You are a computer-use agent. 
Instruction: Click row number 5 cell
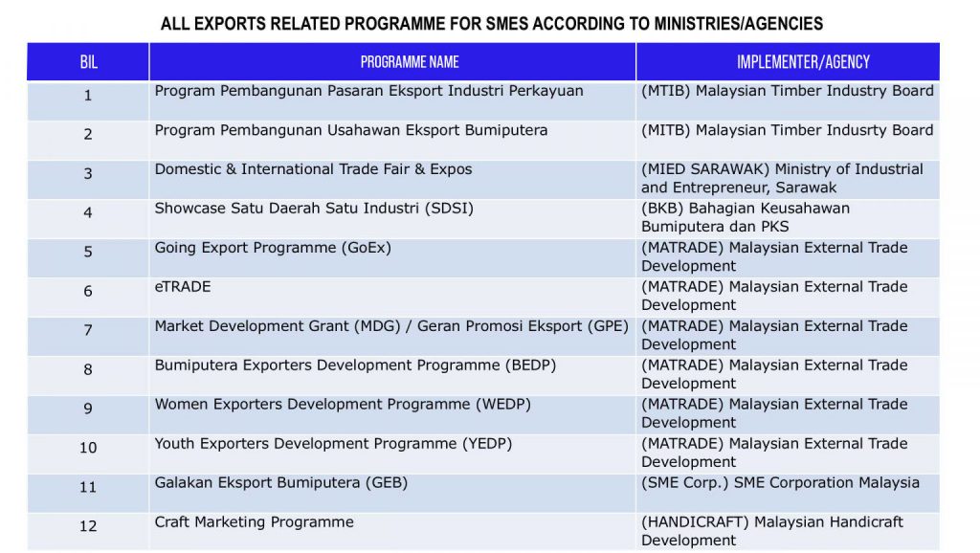[x=88, y=257]
